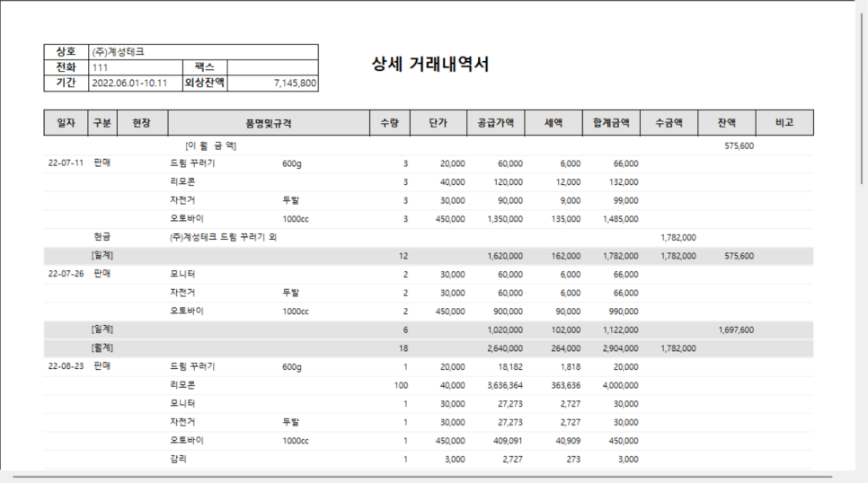
Task: Click the quantity 100 in the 리모콘 row
Action: click(402, 386)
